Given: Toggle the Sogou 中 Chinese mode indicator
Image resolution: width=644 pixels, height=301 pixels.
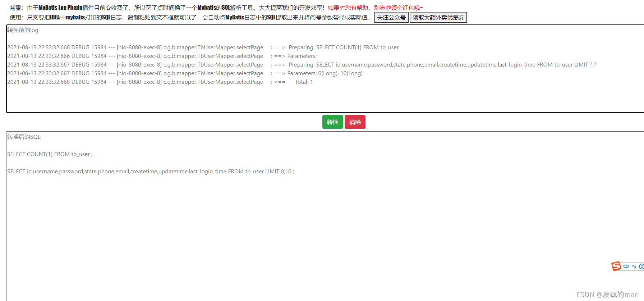Looking at the screenshot, I should pos(626,266).
